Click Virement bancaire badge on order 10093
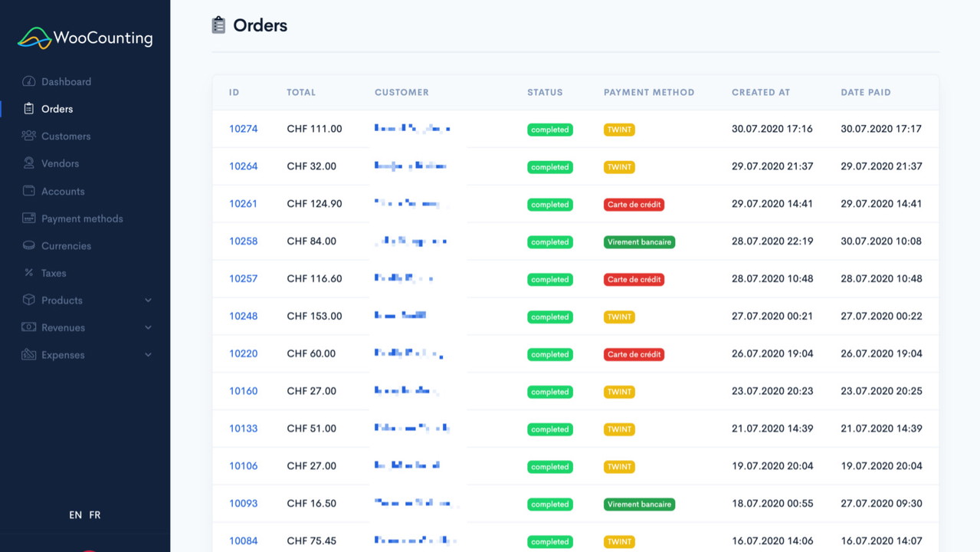The width and height of the screenshot is (980, 552). [x=639, y=504]
